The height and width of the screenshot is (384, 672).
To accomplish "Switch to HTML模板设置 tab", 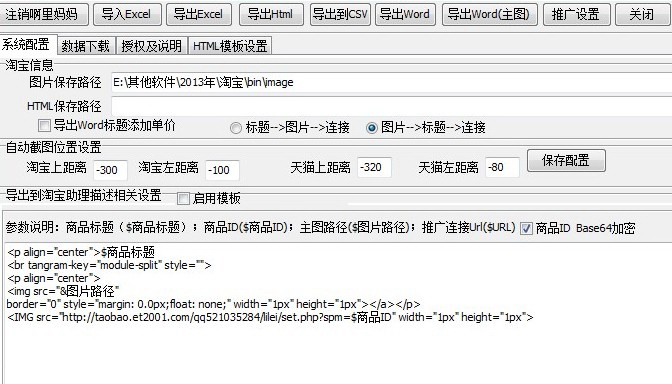I will click(x=230, y=46).
